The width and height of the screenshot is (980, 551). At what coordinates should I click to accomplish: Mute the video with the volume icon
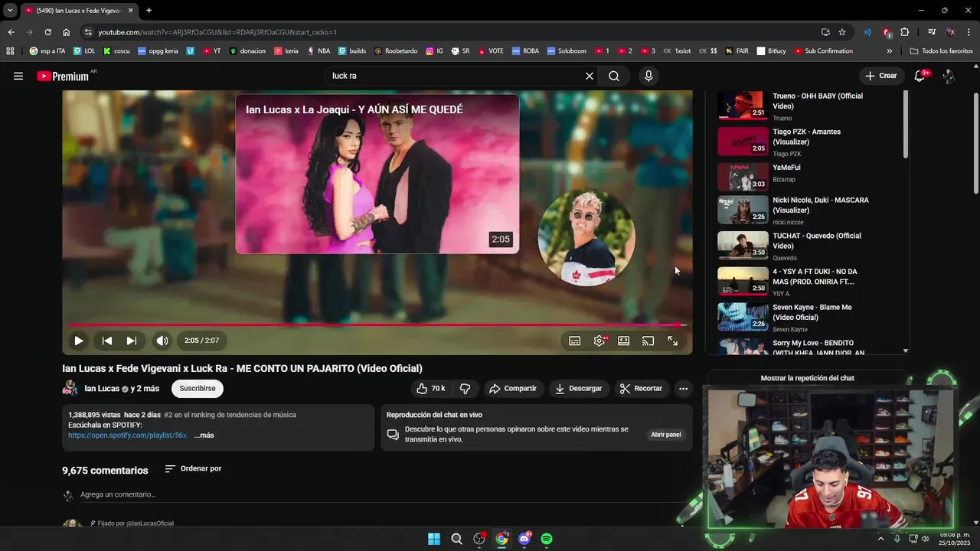click(162, 341)
